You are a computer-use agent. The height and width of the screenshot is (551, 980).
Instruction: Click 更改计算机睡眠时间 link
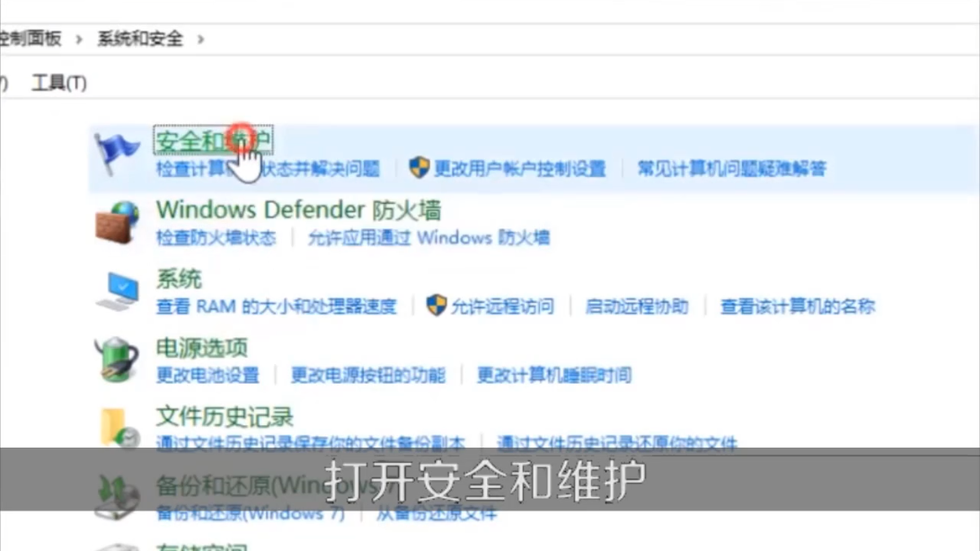click(x=554, y=375)
